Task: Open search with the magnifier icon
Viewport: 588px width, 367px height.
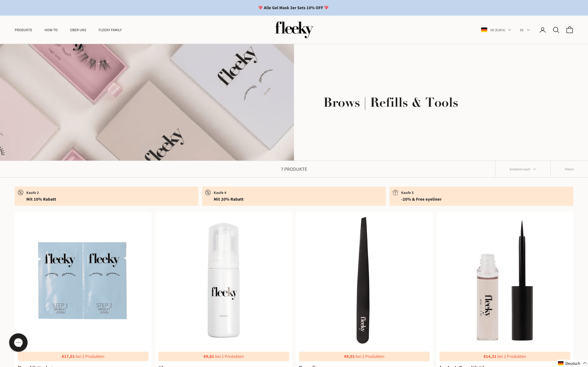Action: pyautogui.click(x=556, y=30)
